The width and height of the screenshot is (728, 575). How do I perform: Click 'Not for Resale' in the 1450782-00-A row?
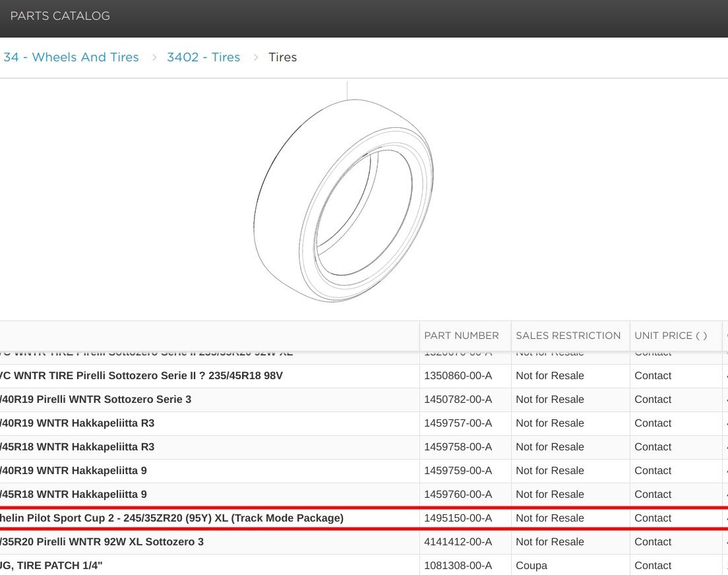click(x=550, y=400)
